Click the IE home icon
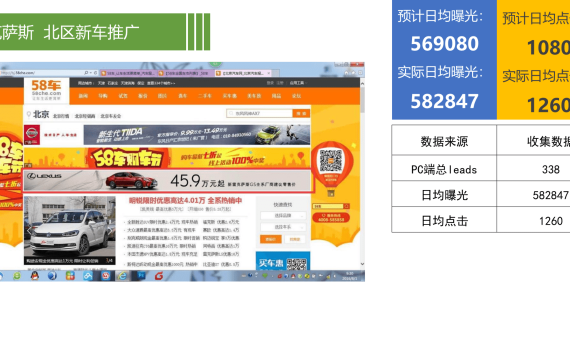 point(347,73)
